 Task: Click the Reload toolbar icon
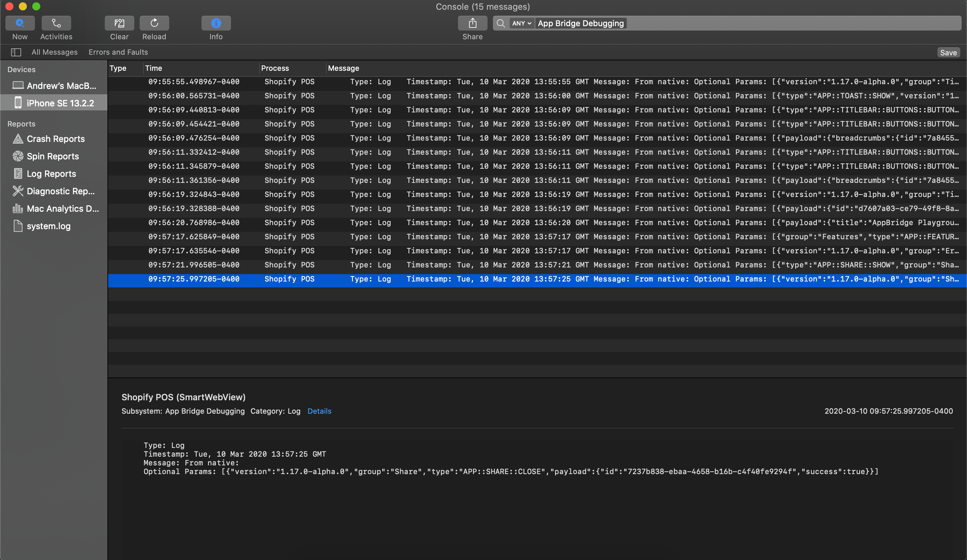[x=154, y=23]
